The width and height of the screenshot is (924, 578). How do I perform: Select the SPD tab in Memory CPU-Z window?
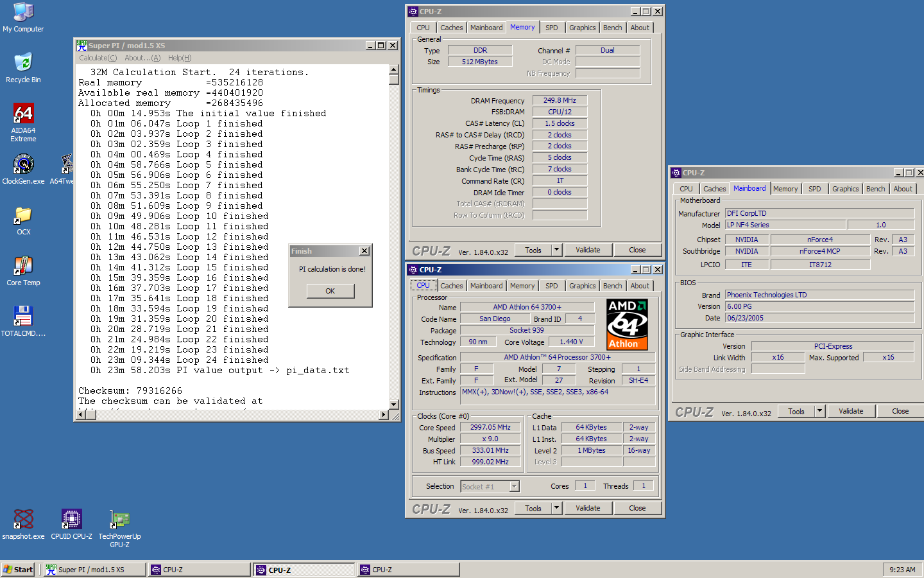(551, 28)
